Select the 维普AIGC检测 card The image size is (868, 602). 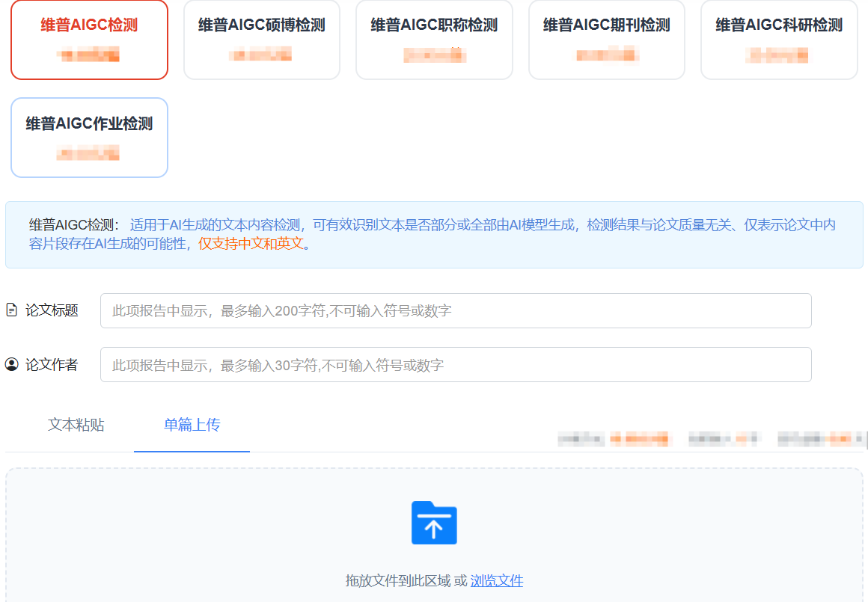[x=89, y=40]
